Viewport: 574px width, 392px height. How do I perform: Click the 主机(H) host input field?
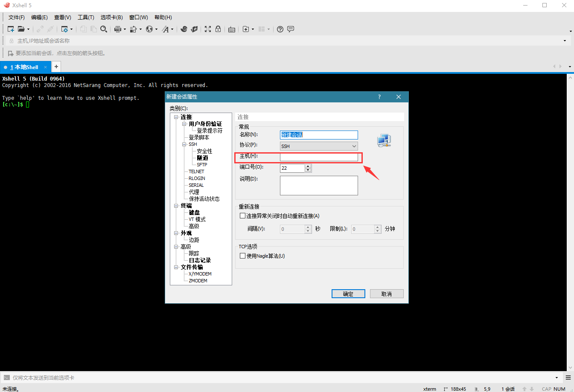[x=319, y=157]
